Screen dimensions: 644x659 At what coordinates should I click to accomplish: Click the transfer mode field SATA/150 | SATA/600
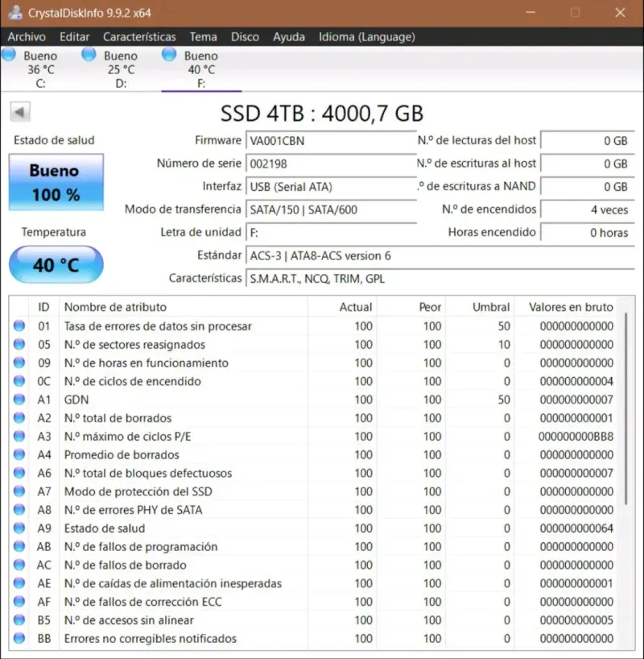(x=331, y=209)
